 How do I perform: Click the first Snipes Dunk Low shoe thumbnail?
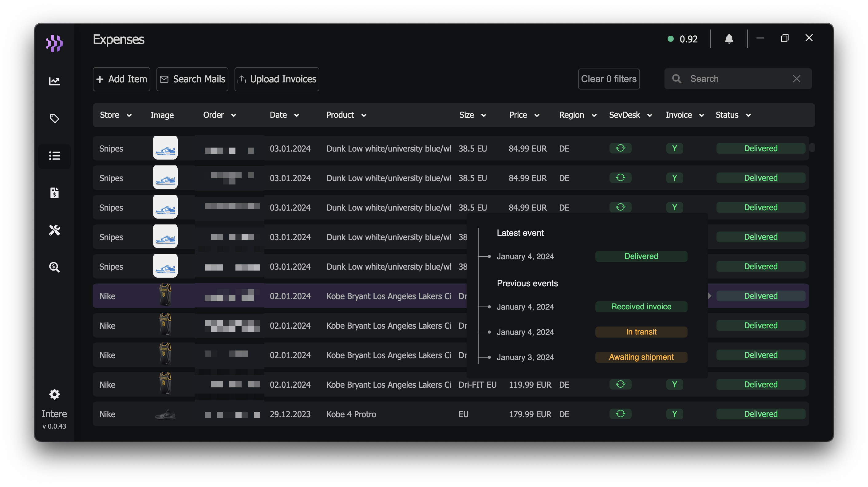[165, 148]
